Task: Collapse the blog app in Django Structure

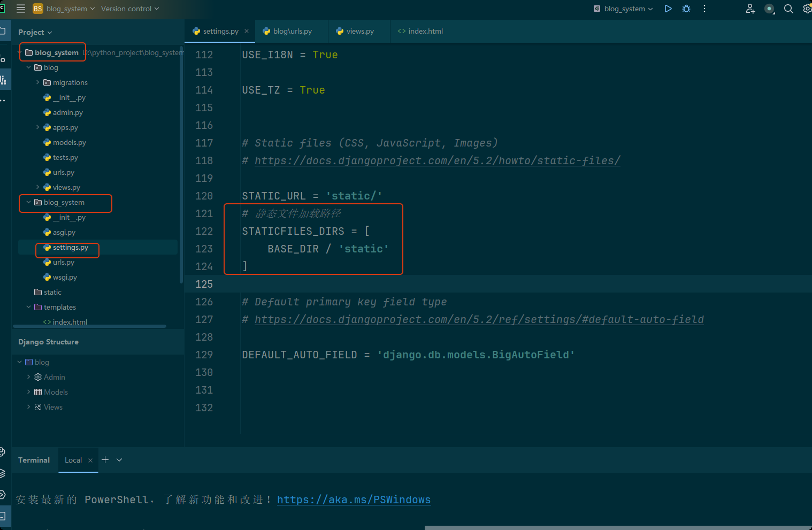Action: pyautogui.click(x=20, y=362)
